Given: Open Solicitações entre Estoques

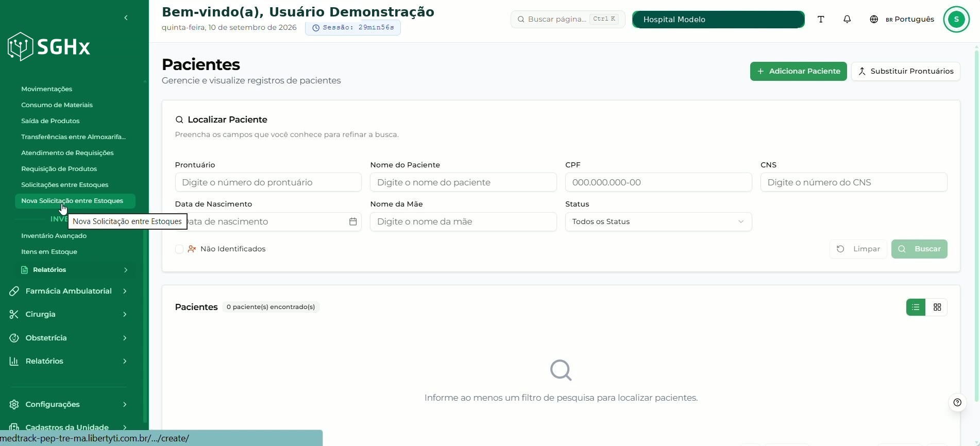Looking at the screenshot, I should (64, 185).
